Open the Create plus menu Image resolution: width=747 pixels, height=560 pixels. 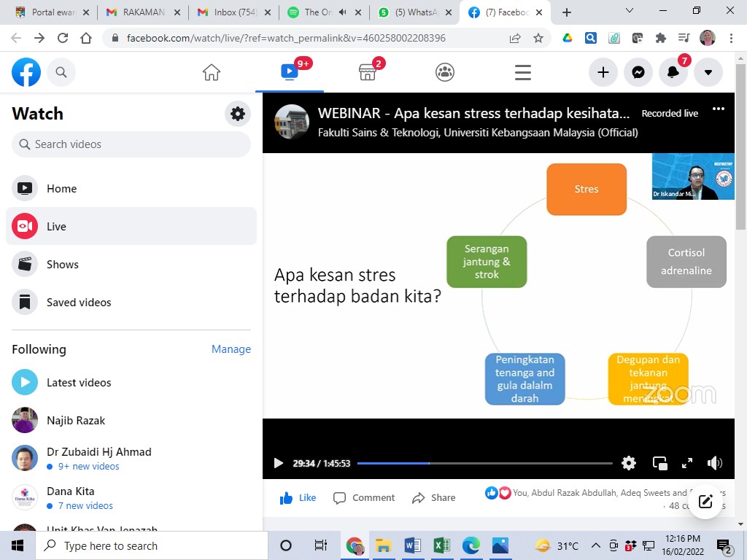click(603, 72)
